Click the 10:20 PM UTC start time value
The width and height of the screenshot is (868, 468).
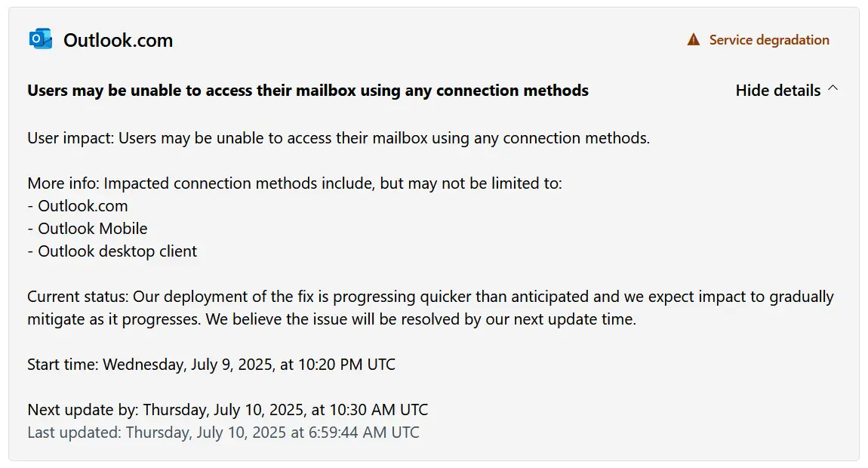(346, 365)
